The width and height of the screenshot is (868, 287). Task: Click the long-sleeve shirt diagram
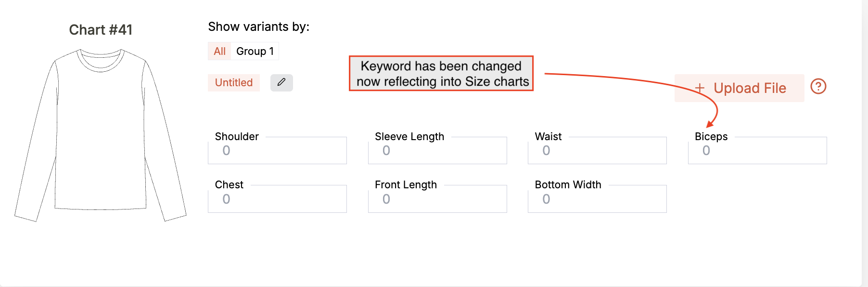(x=100, y=135)
